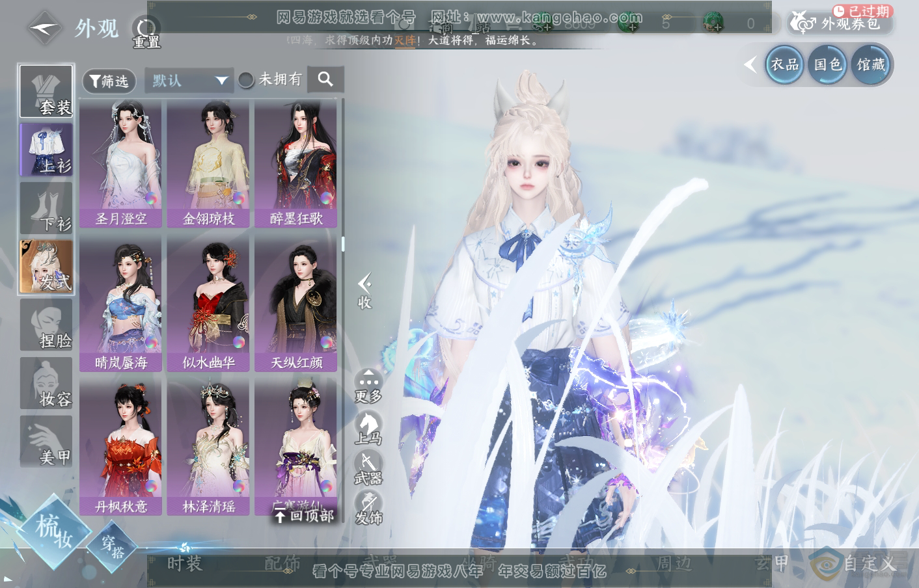Open the 国色 round button
Screen dimensions: 919x588
pyautogui.click(x=827, y=64)
